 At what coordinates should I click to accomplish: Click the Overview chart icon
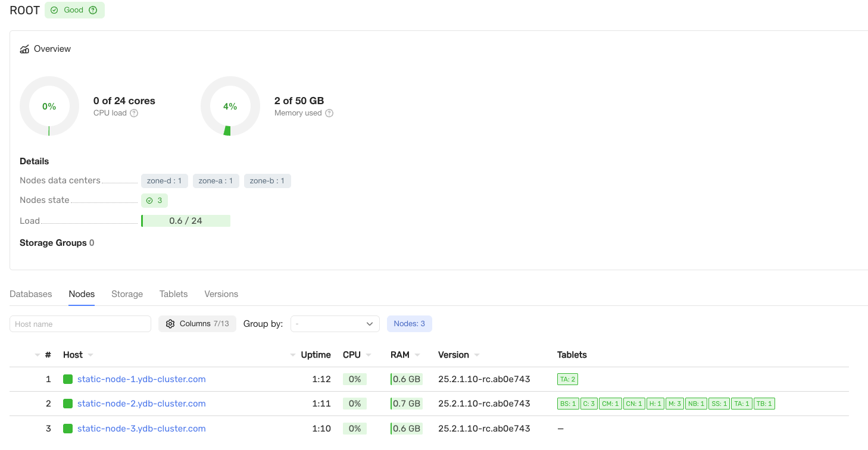tap(24, 49)
